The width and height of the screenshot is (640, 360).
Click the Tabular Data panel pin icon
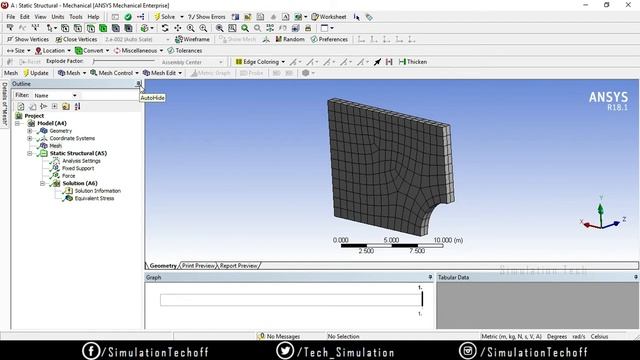[x=636, y=277]
